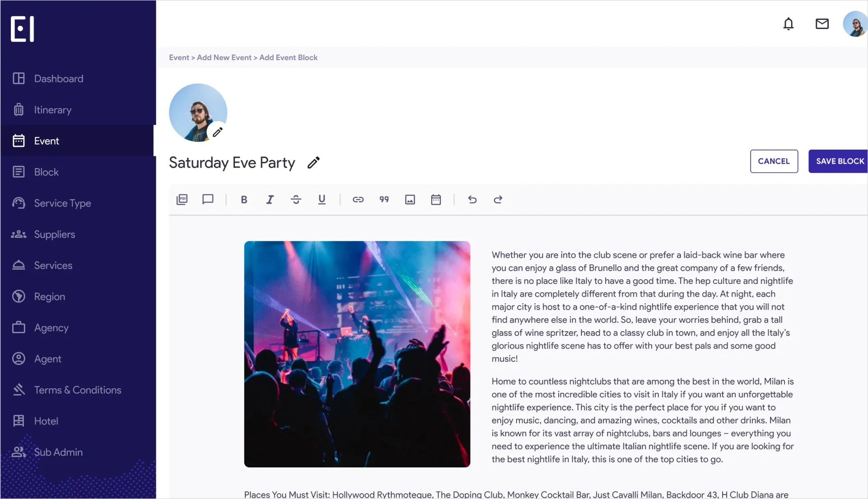Toggle italic formatting
Image resolution: width=868 pixels, height=499 pixels.
270,199
